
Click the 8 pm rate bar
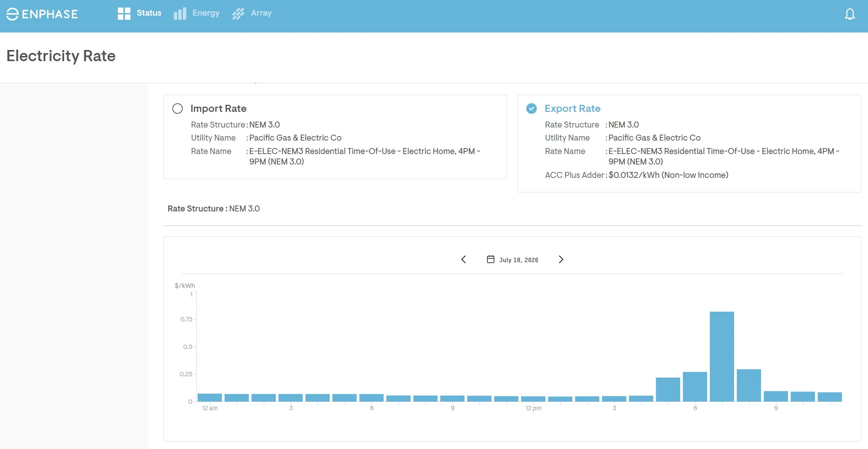[x=749, y=385]
